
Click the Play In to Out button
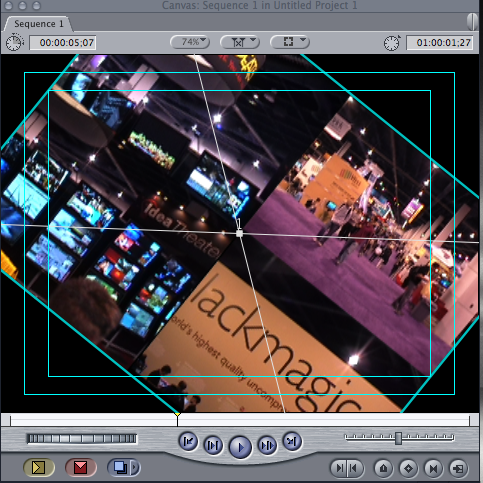point(213,446)
